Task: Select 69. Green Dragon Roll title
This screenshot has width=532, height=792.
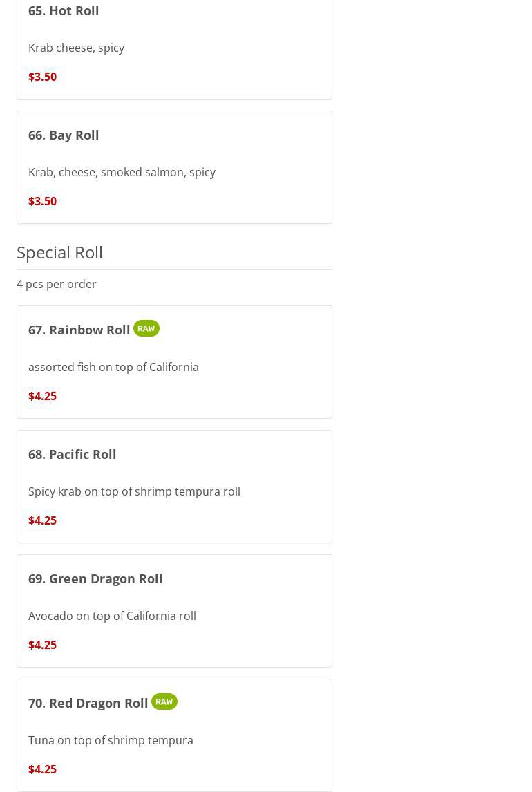Action: [x=95, y=579]
